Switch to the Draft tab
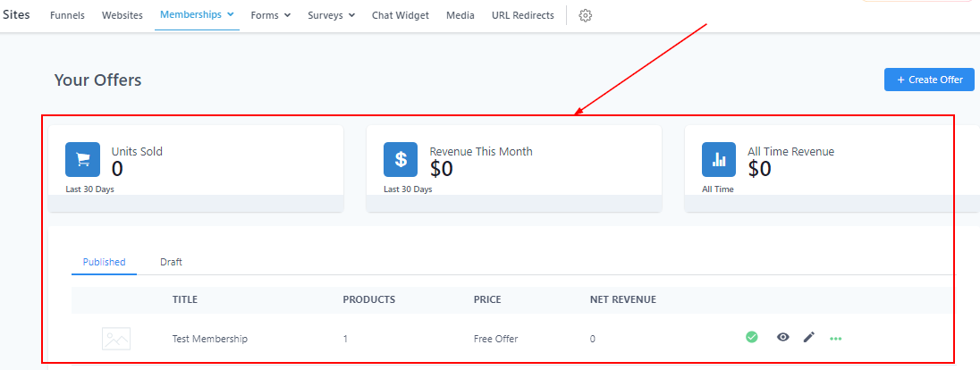The height and width of the screenshot is (370, 980). tap(171, 262)
